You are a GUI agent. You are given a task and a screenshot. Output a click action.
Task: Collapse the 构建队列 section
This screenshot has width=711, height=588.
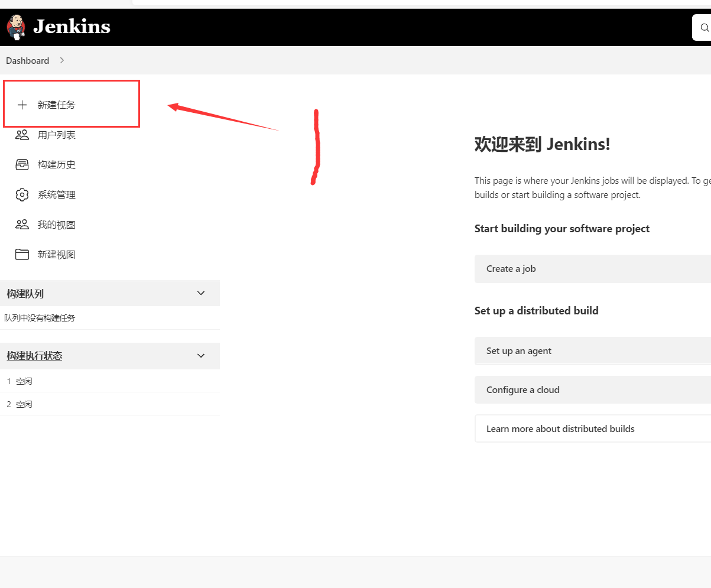point(200,293)
